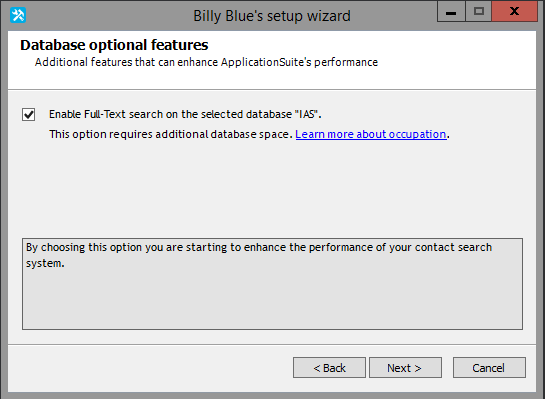The width and height of the screenshot is (545, 399).
Task: Go to the previous step with Back
Action: (329, 367)
